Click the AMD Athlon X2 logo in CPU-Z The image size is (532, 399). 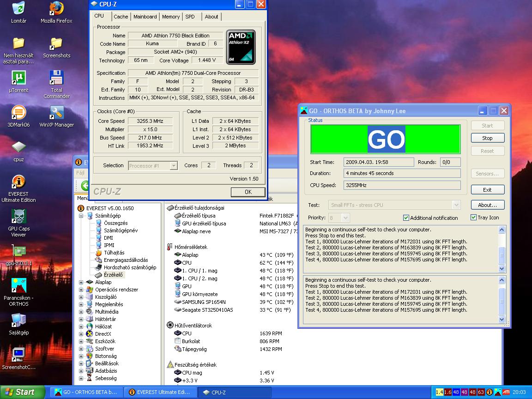tap(241, 47)
